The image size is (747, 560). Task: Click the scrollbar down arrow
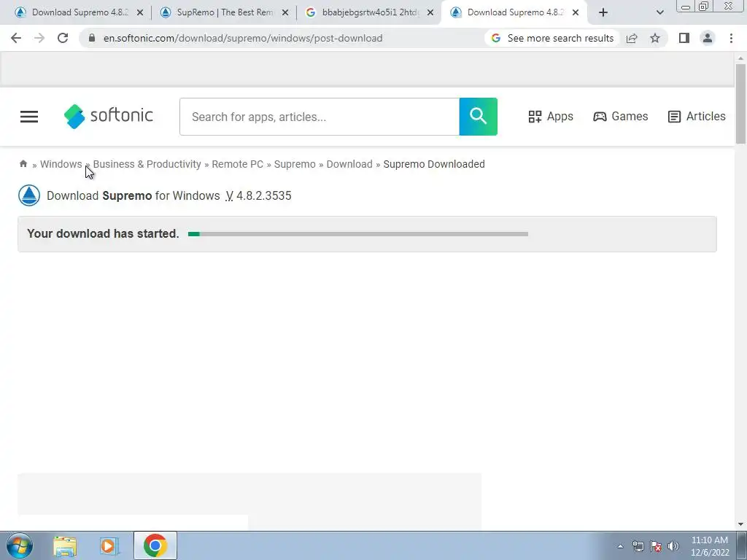click(x=740, y=524)
